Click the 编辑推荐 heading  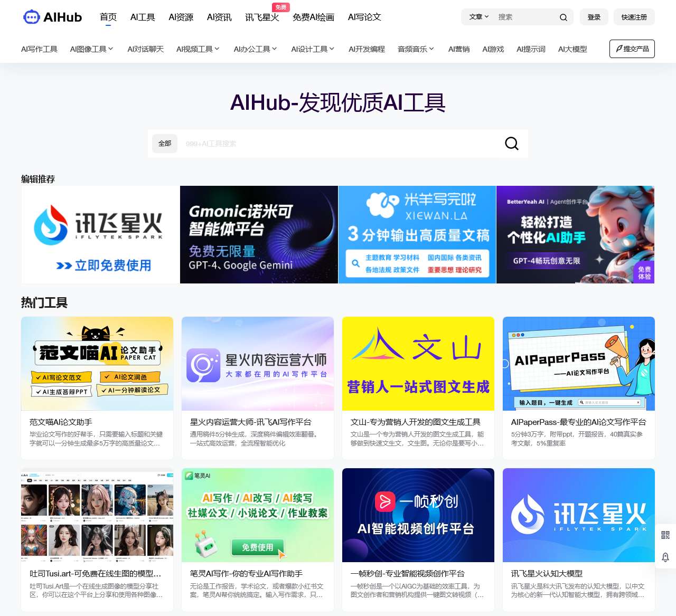pyautogui.click(x=38, y=179)
